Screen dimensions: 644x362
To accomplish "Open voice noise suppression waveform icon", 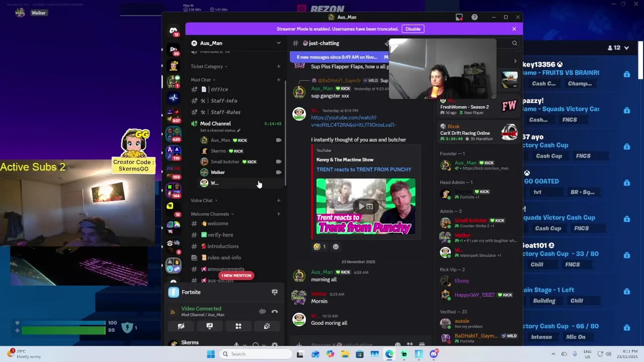I will (x=262, y=311).
